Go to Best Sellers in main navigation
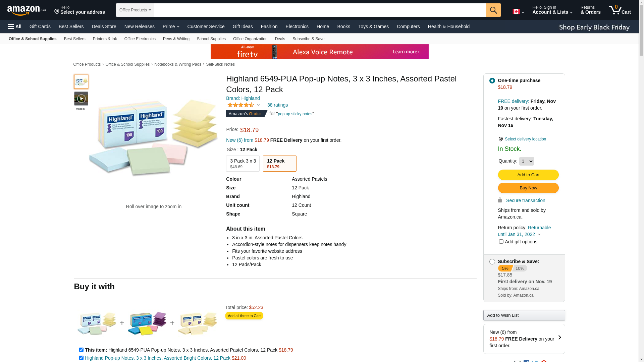This screenshot has height=362, width=644. pyautogui.click(x=71, y=26)
